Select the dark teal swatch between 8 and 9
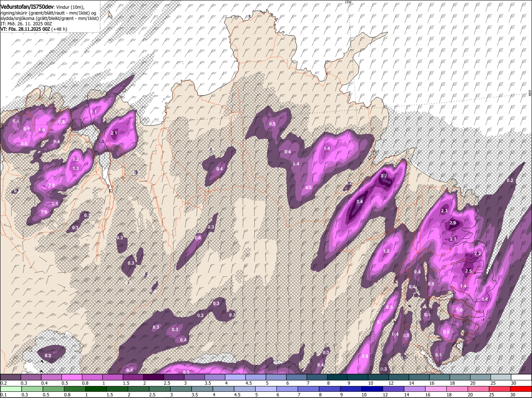 337,377
